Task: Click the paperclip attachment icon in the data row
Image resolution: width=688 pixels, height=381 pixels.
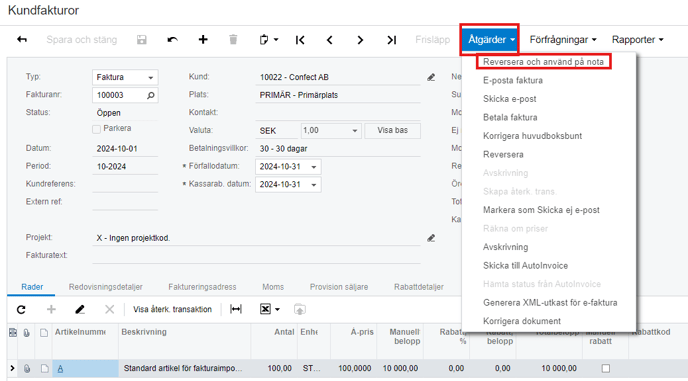Action: coord(27,368)
